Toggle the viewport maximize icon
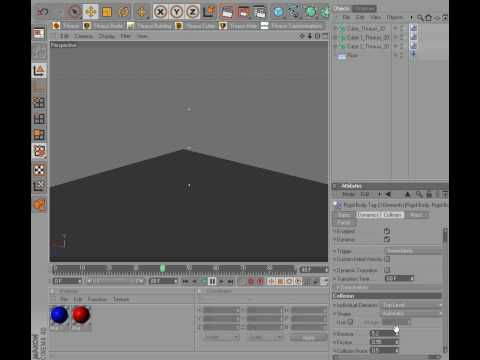Image resolution: width=480 pixels, height=360 pixels. [325, 36]
